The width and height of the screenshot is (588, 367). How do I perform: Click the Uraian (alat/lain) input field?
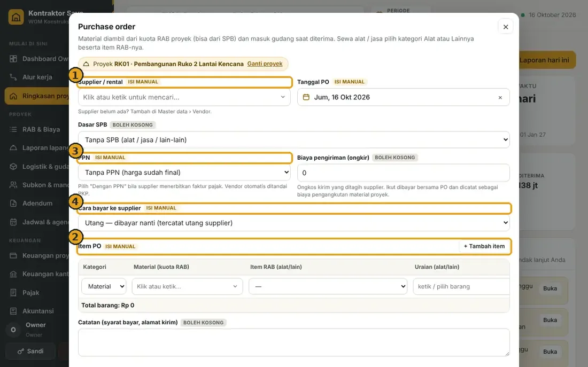pyautogui.click(x=461, y=286)
